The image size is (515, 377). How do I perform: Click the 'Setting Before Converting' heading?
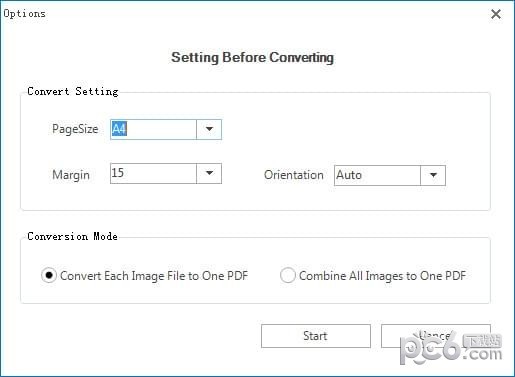click(x=252, y=58)
